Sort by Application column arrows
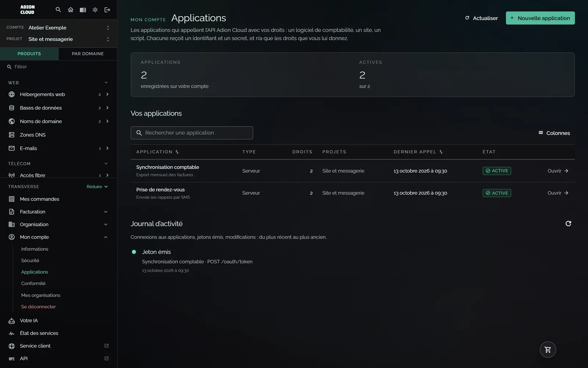 click(x=177, y=152)
